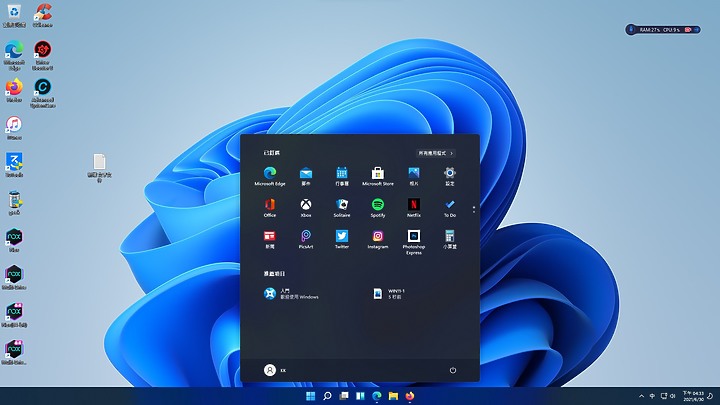Open the Photos app tile
The width and height of the screenshot is (720, 405).
pos(414,176)
